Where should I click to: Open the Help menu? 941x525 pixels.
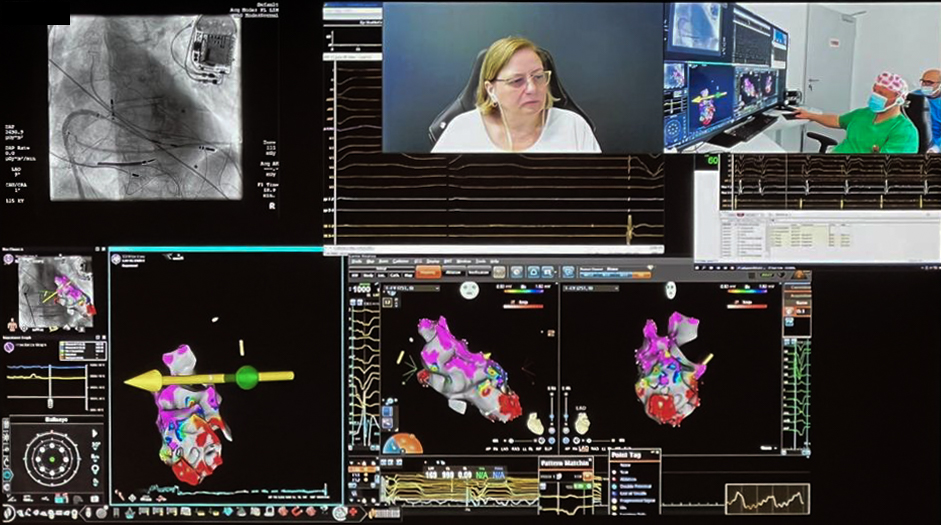point(495,262)
